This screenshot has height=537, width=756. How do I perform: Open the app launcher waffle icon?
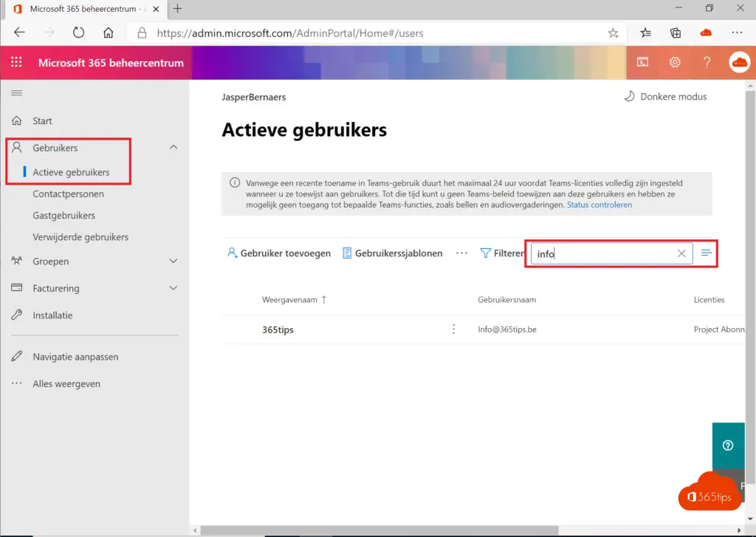click(16, 62)
